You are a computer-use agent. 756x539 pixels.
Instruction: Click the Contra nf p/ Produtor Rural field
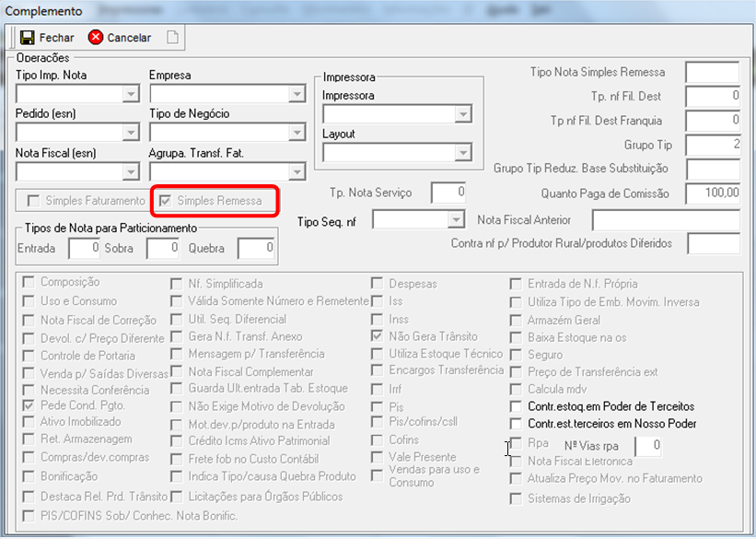pyautogui.click(x=714, y=243)
